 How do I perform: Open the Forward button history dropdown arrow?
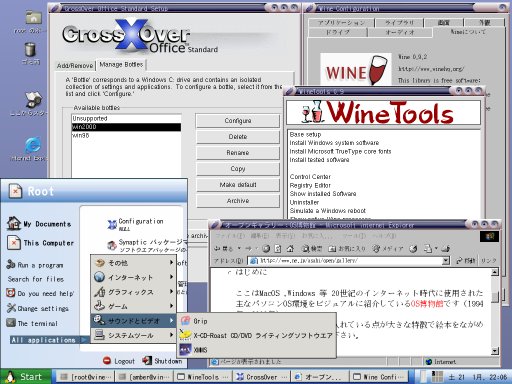pos(257,248)
